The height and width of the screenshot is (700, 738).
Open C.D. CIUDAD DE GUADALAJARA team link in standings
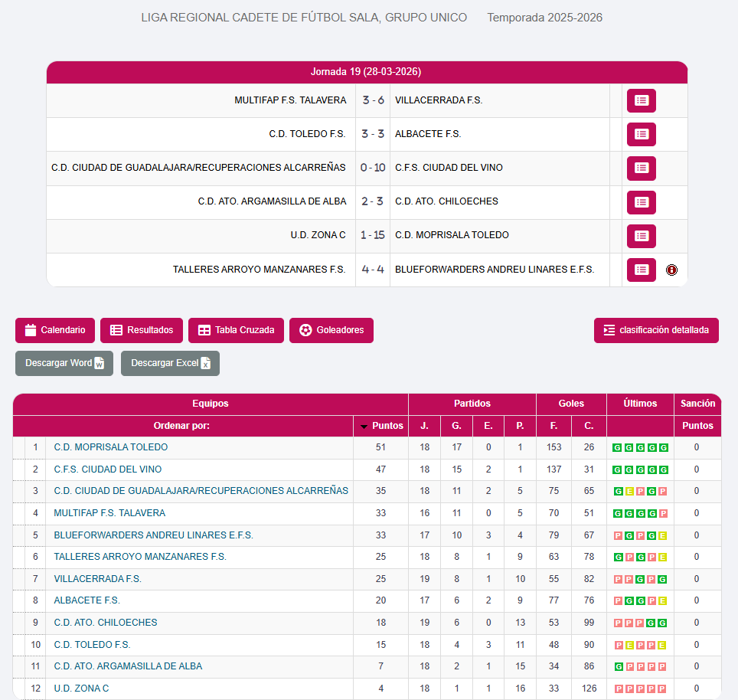201,491
